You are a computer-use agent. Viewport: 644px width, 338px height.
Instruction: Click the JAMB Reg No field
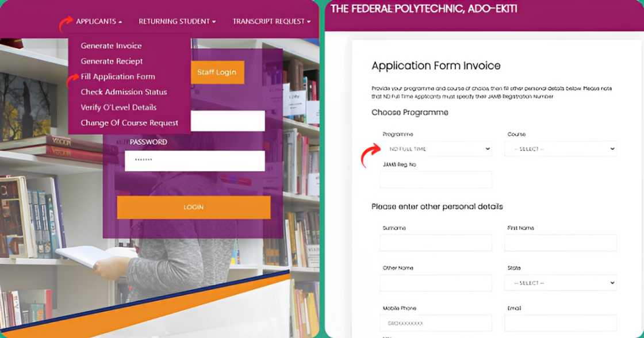coord(436,180)
